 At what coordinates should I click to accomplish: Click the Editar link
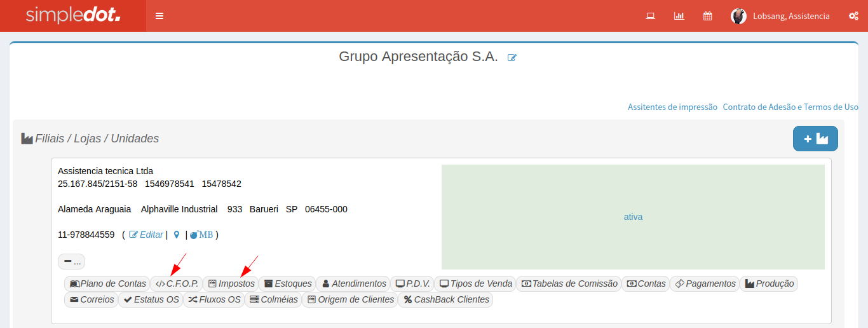coord(146,235)
